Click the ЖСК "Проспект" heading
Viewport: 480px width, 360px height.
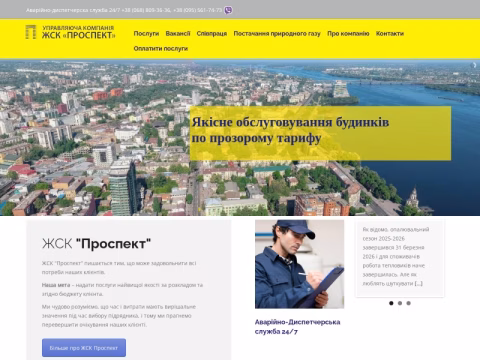coord(97,244)
